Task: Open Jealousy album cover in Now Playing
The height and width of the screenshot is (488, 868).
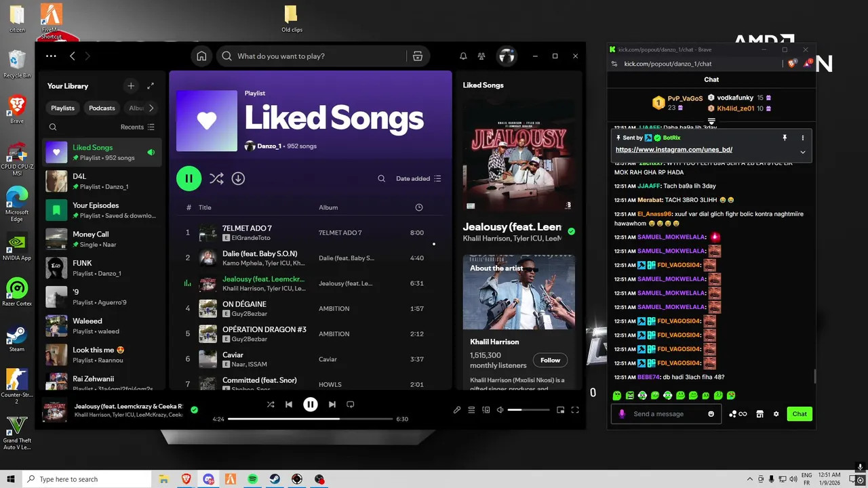Action: [519, 156]
